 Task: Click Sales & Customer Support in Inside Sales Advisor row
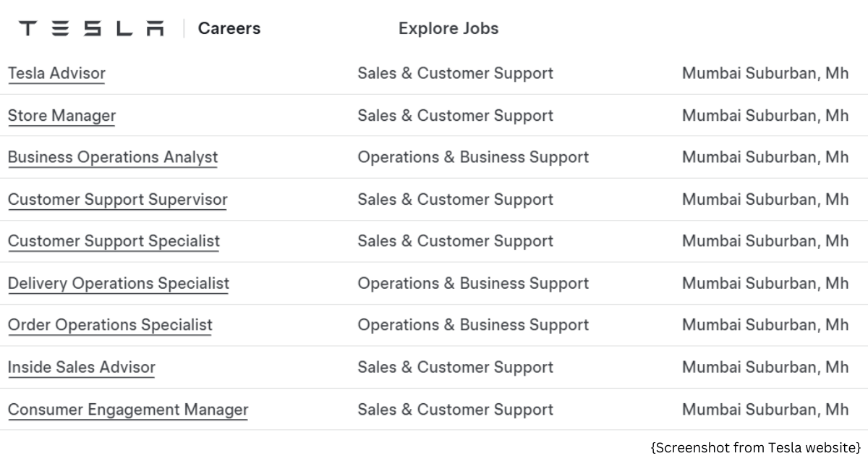455,367
